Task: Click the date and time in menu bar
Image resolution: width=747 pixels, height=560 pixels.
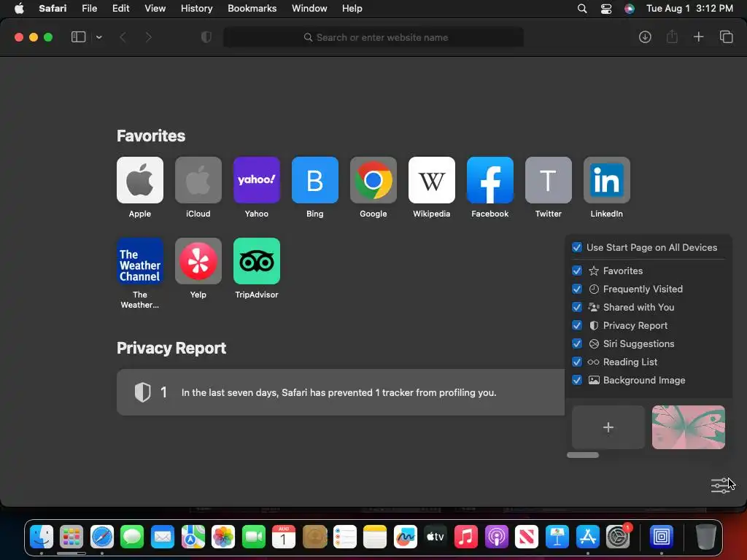Action: coord(689,9)
